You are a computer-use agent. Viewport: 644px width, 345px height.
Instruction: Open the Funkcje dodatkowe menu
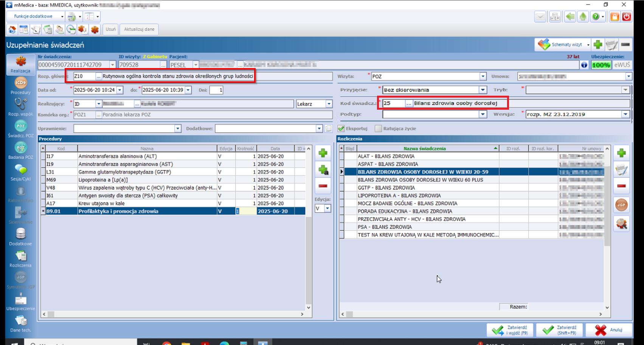coord(36,17)
